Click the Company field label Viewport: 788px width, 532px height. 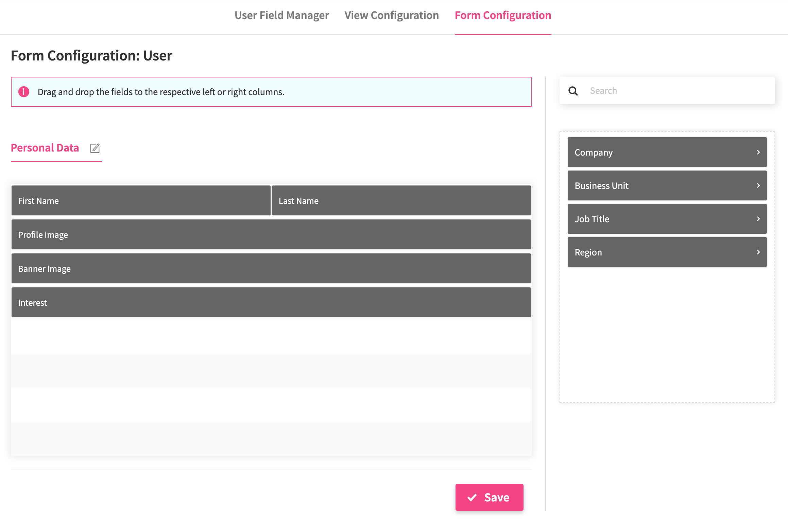tap(594, 153)
